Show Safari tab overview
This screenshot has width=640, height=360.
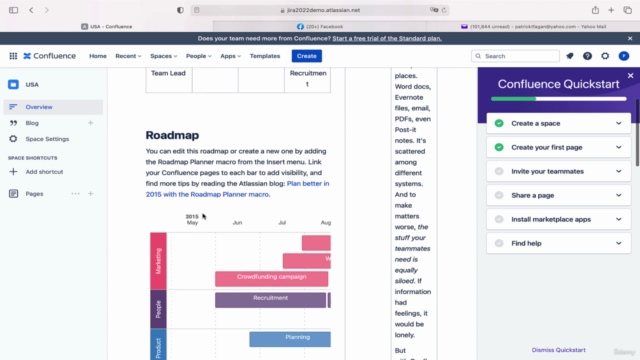pos(627,10)
